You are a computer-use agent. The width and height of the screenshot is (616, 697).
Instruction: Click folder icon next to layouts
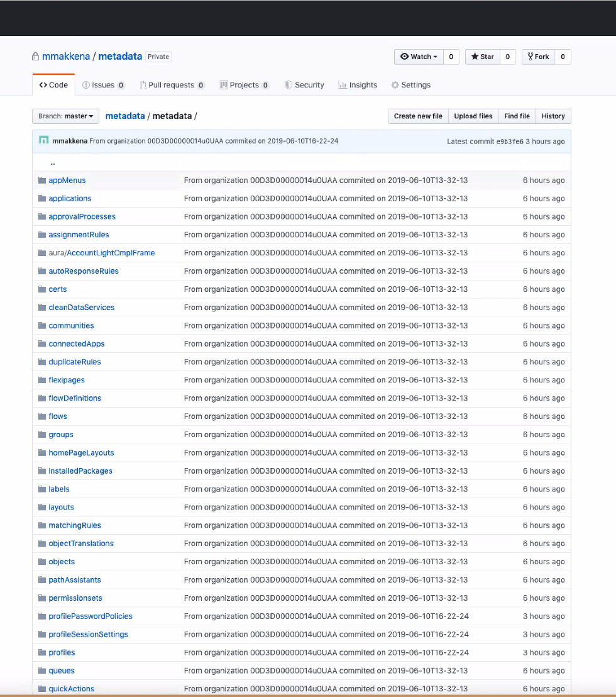pyautogui.click(x=42, y=507)
